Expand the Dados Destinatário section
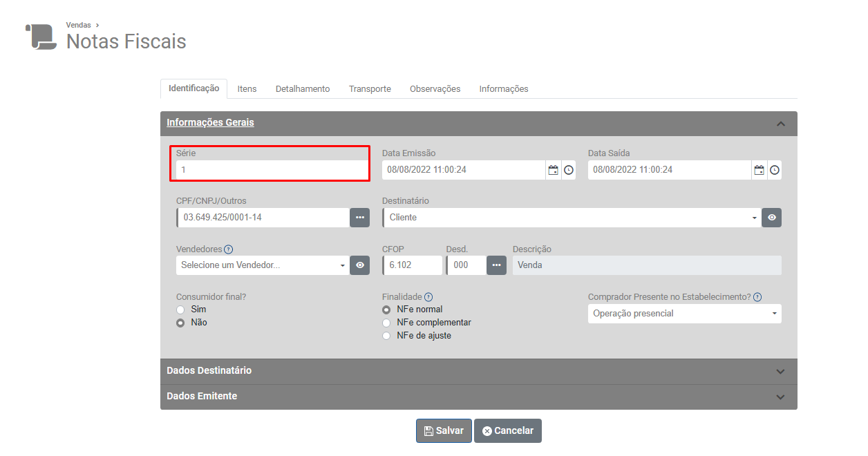The image size is (868, 456). 478,371
